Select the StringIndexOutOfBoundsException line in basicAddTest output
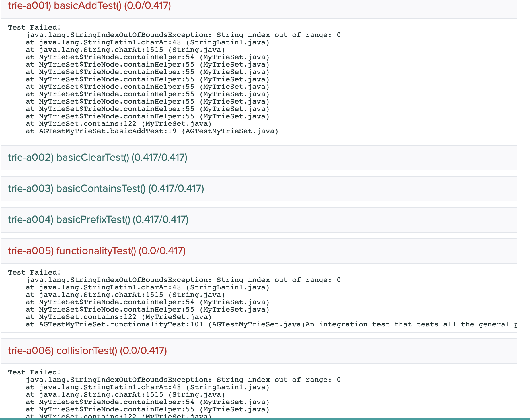Screen dimensions: 530x420 [183, 35]
